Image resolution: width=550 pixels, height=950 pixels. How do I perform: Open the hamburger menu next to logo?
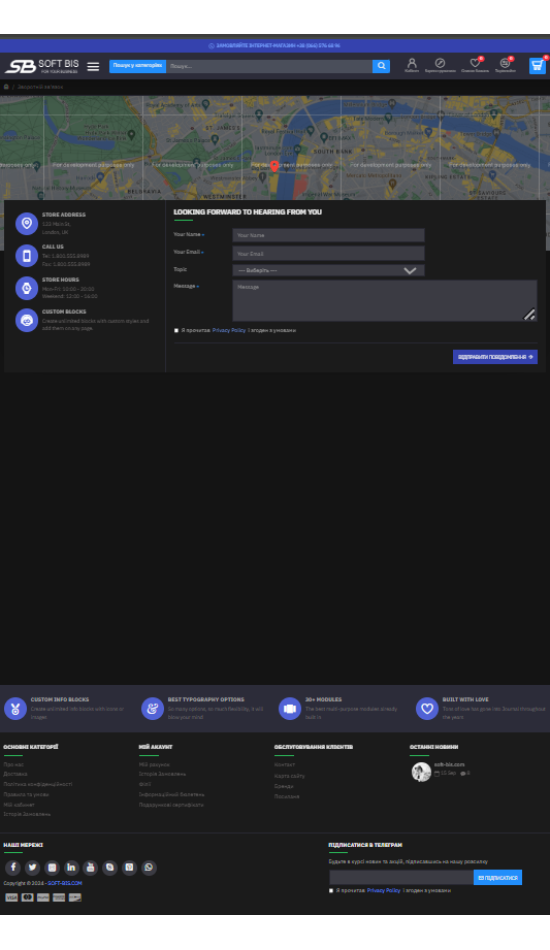click(93, 67)
